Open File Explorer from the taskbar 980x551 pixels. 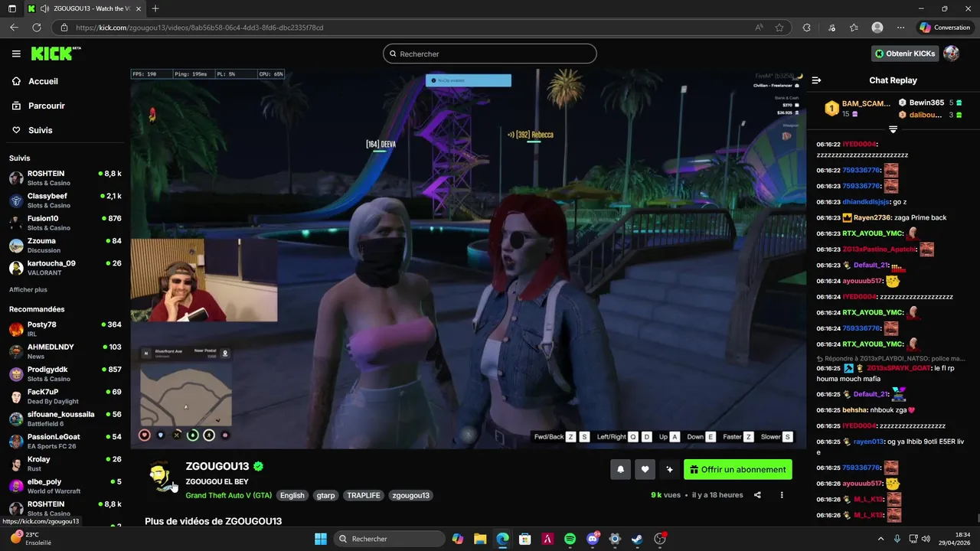[x=480, y=539]
